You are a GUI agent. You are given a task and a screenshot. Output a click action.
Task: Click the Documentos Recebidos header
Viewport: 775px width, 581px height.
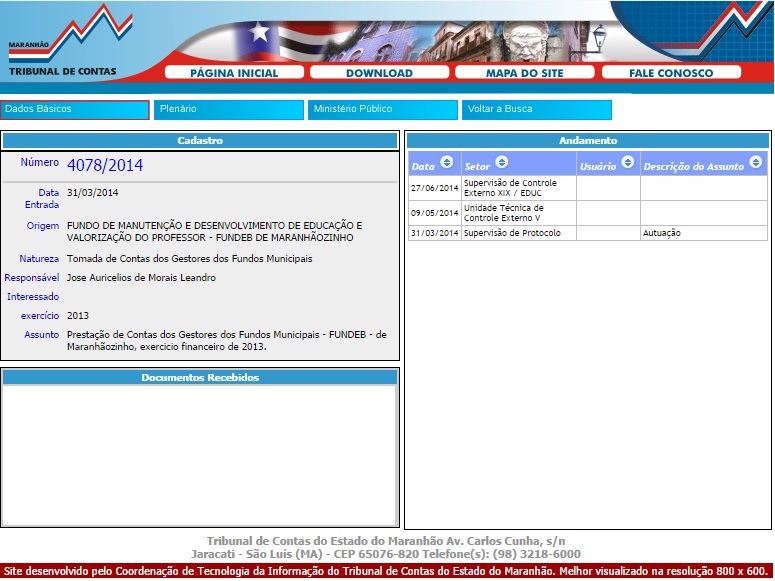(x=200, y=377)
